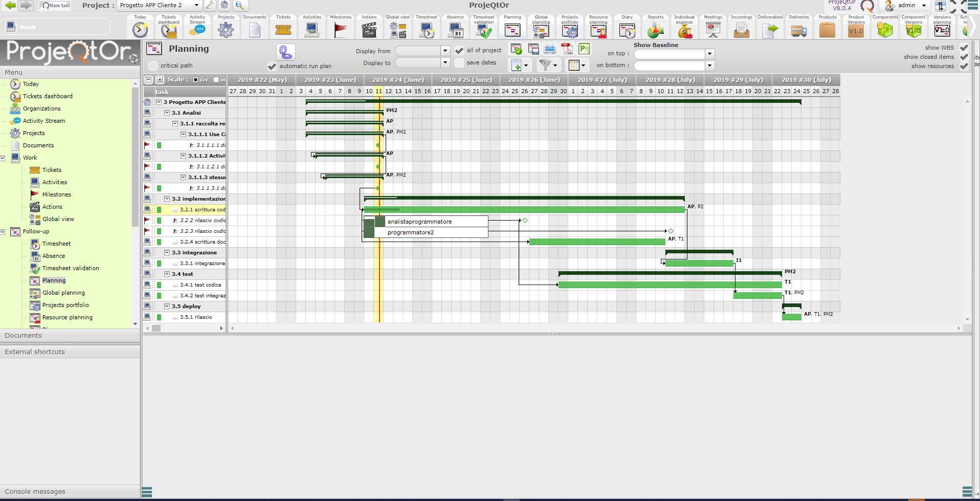Viewport: 980px width, 501px height.
Task: Click the calculate planning gears icon
Action: click(x=285, y=52)
